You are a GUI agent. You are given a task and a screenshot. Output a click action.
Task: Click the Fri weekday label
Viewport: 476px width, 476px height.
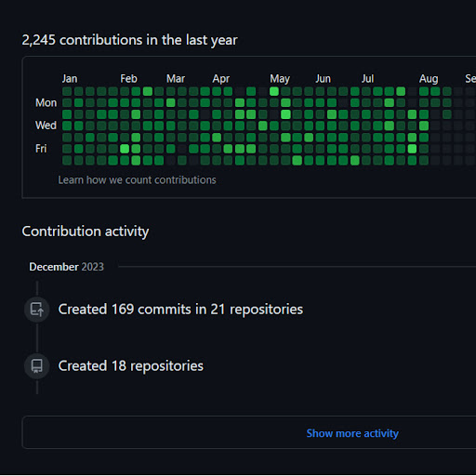coord(41,149)
